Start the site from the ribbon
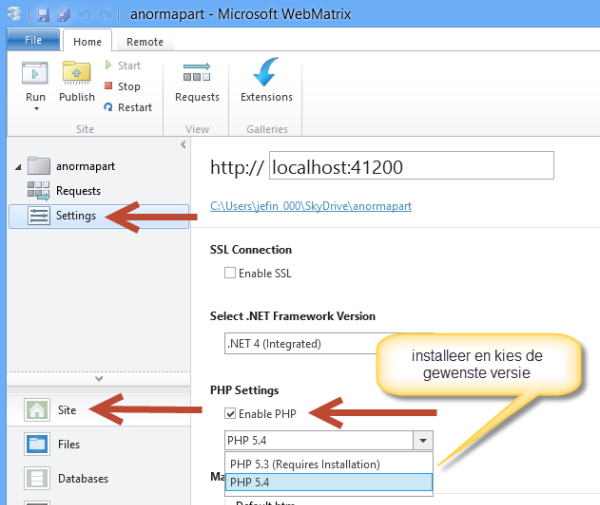 pyautogui.click(x=123, y=65)
